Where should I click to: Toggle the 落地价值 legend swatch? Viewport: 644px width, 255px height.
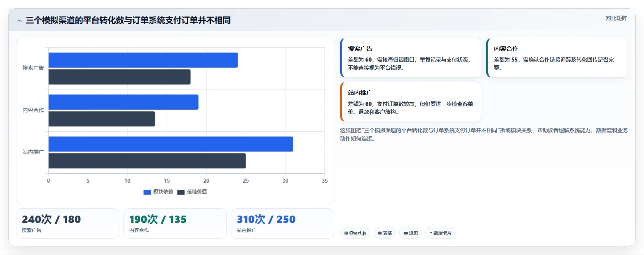coord(181,192)
